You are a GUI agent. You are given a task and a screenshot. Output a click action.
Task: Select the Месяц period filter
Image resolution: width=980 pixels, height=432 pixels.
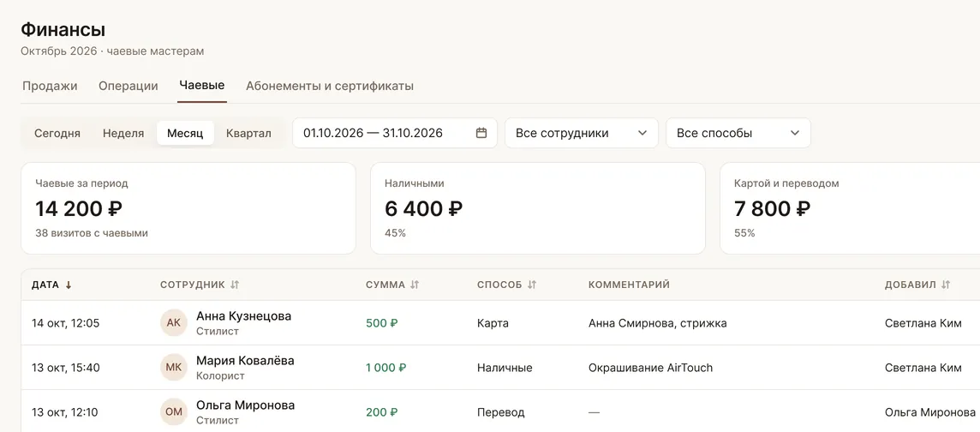pyautogui.click(x=185, y=133)
